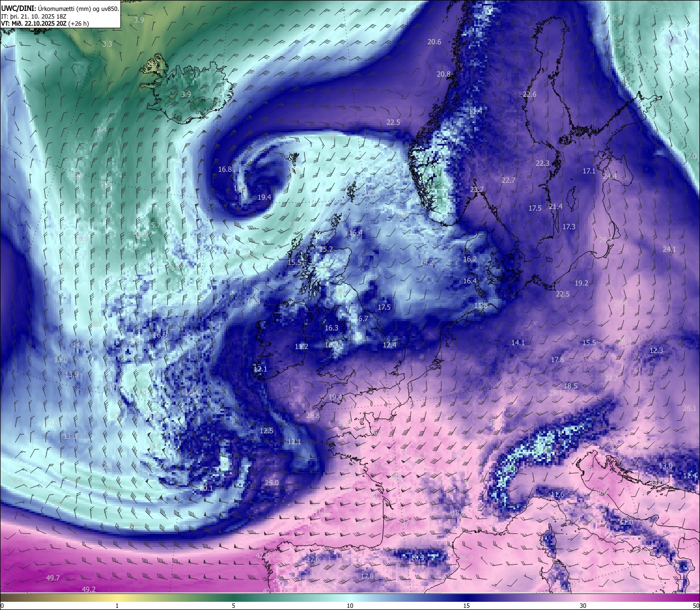
Task: Pick the 26.8 value label
Action: click(x=313, y=416)
